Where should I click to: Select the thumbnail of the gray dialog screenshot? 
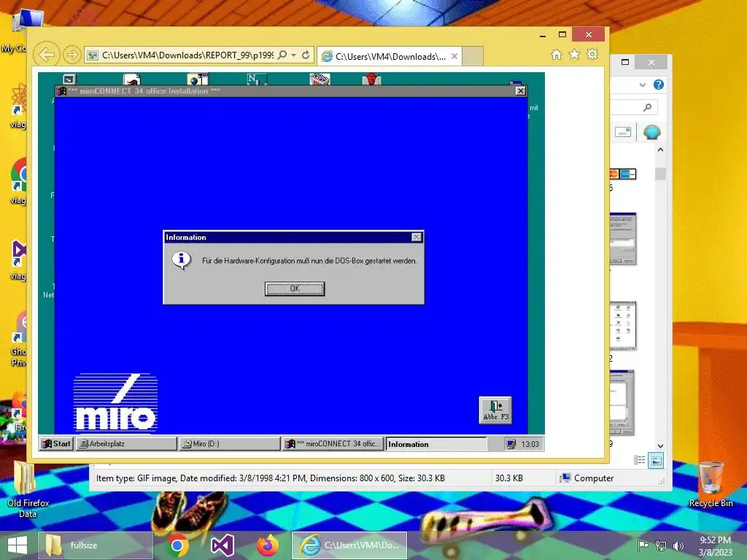[623, 238]
